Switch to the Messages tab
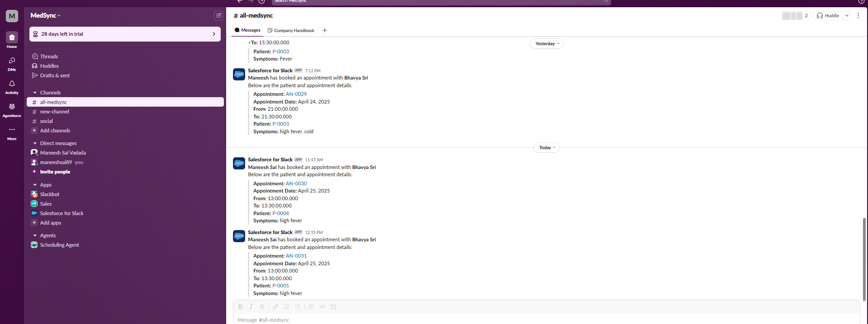The height and width of the screenshot is (324, 868). point(247,30)
